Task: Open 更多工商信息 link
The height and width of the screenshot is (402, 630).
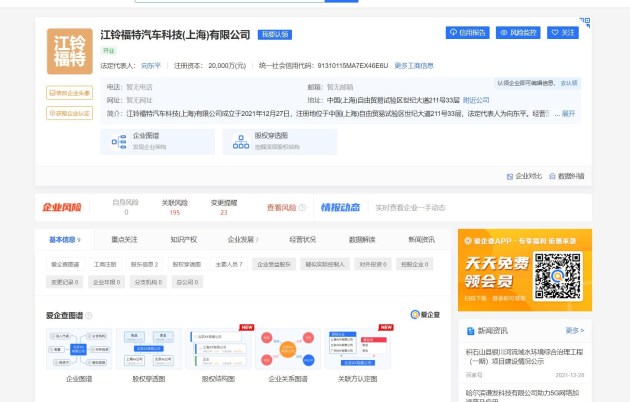Action: [414, 66]
